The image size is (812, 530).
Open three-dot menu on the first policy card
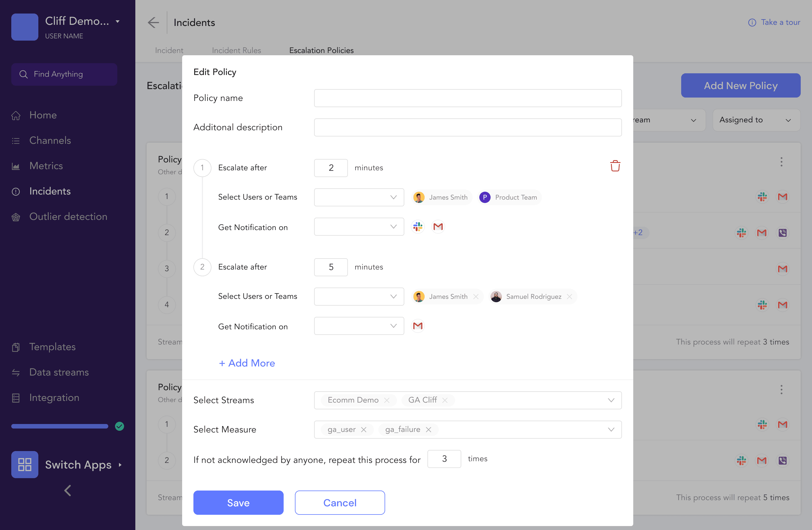tap(781, 161)
